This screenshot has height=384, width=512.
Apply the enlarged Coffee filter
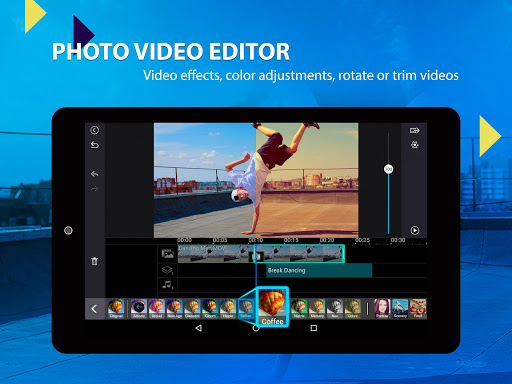pyautogui.click(x=272, y=307)
